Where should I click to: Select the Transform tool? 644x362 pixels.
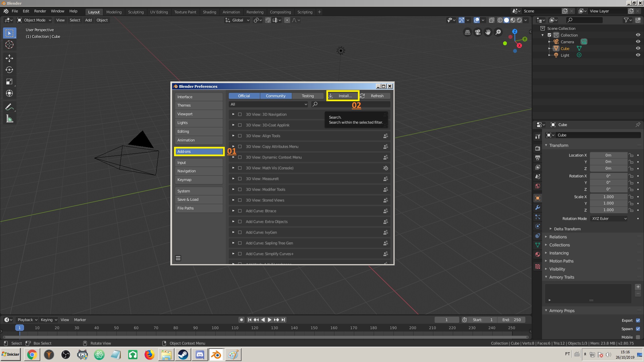[x=9, y=93]
